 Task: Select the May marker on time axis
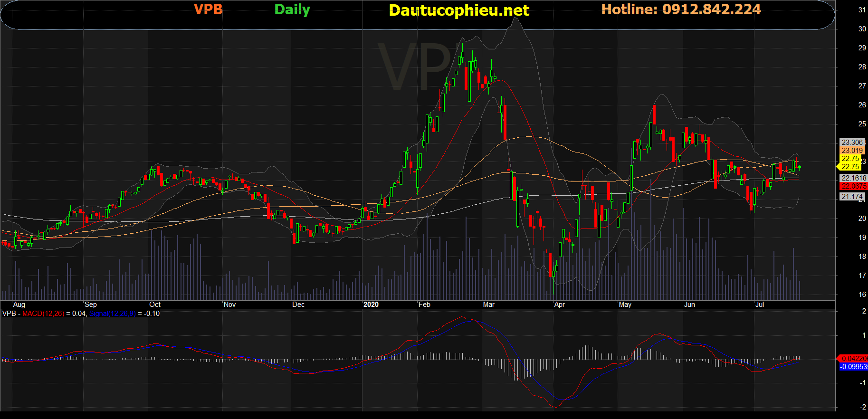[625, 305]
